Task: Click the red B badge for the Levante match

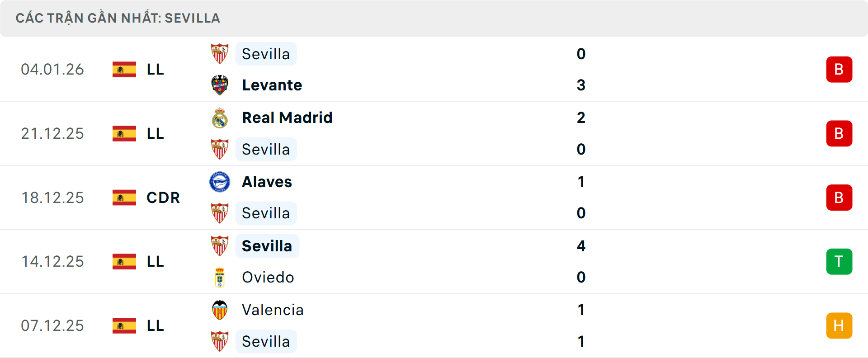Action: [839, 69]
